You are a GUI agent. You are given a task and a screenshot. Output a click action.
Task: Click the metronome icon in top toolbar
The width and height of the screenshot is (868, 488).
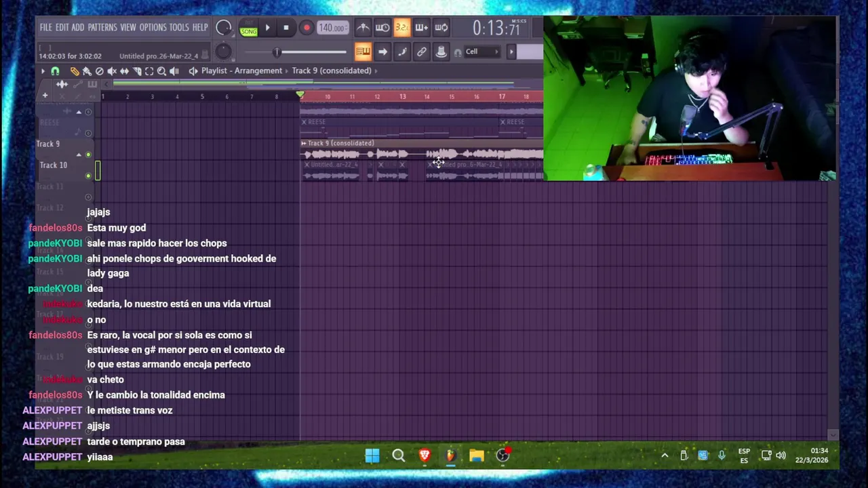[363, 28]
